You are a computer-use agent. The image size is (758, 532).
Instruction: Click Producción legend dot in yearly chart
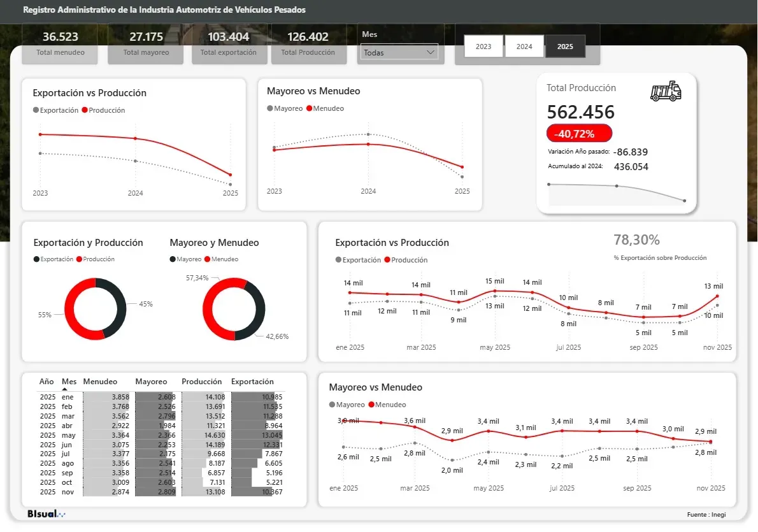coord(84,110)
